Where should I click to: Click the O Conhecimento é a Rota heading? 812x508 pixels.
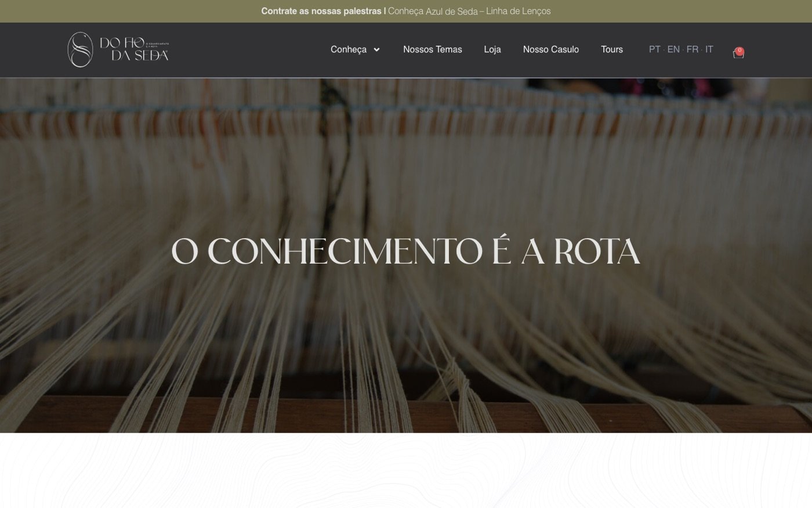point(406,251)
